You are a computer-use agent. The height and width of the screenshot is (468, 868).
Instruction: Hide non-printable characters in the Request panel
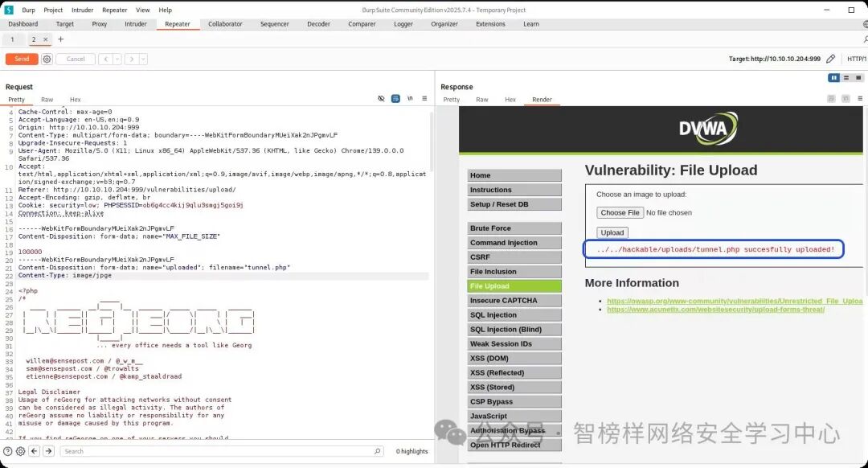pyautogui.click(x=381, y=99)
